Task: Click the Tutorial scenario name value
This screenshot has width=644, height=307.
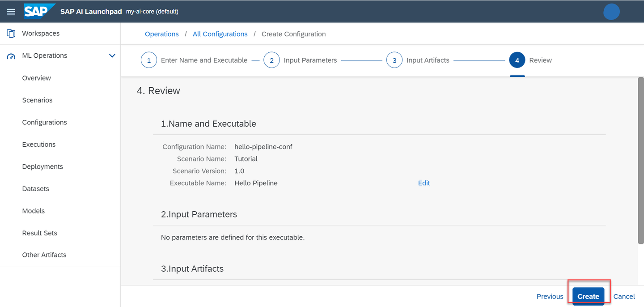Action: point(246,159)
